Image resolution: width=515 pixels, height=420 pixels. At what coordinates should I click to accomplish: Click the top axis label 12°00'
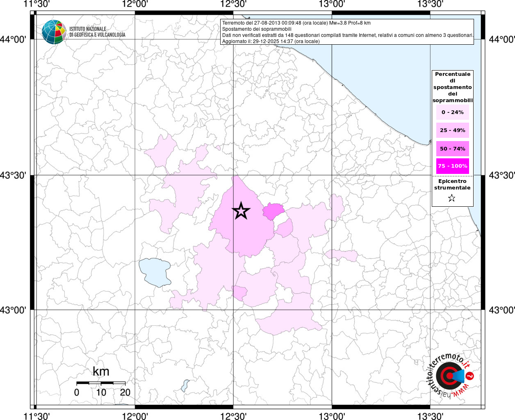[x=135, y=4]
